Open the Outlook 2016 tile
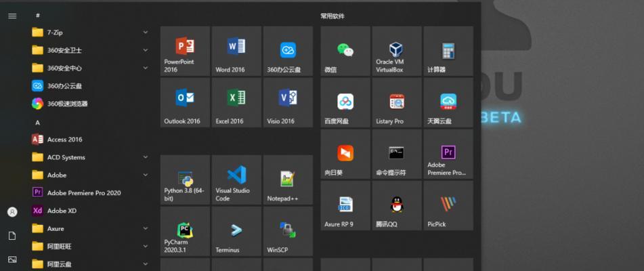Screen dimensions: 644x271 coord(185,103)
